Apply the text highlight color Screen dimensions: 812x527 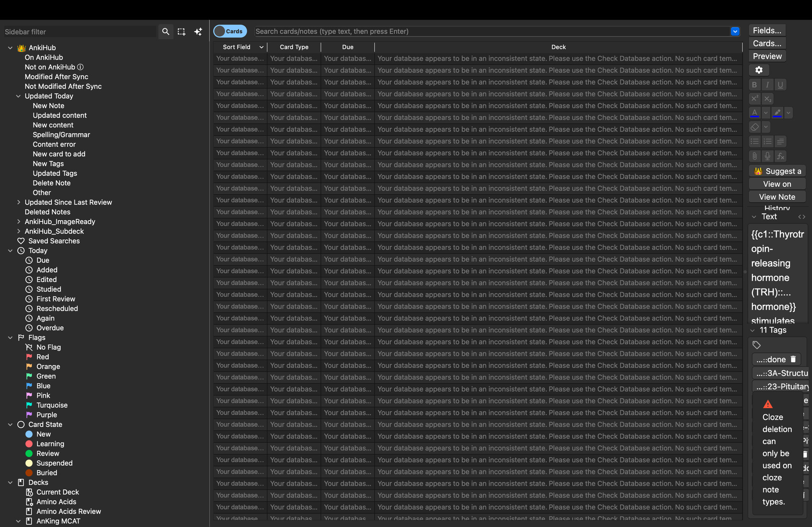click(777, 113)
